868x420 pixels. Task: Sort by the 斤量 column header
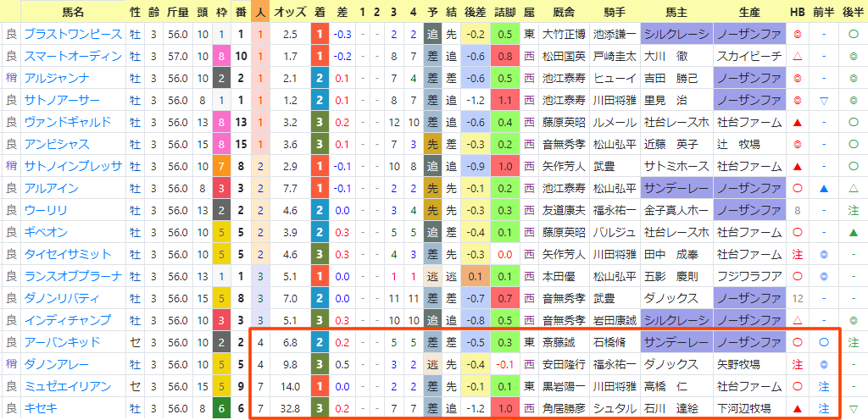point(177,11)
